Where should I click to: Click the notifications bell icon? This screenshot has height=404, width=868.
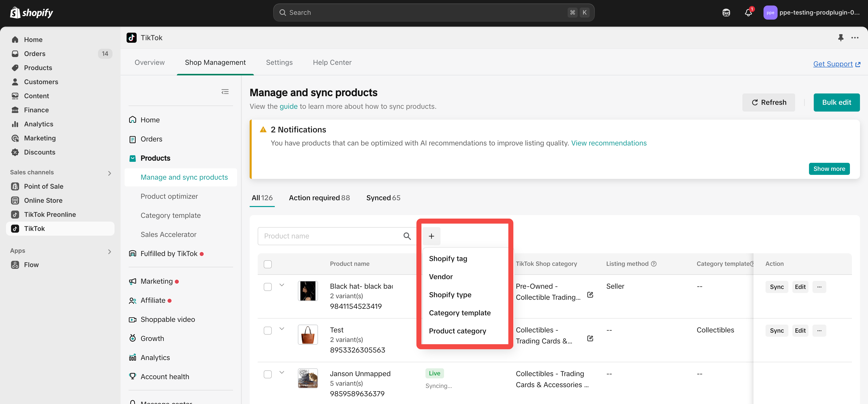tap(748, 13)
